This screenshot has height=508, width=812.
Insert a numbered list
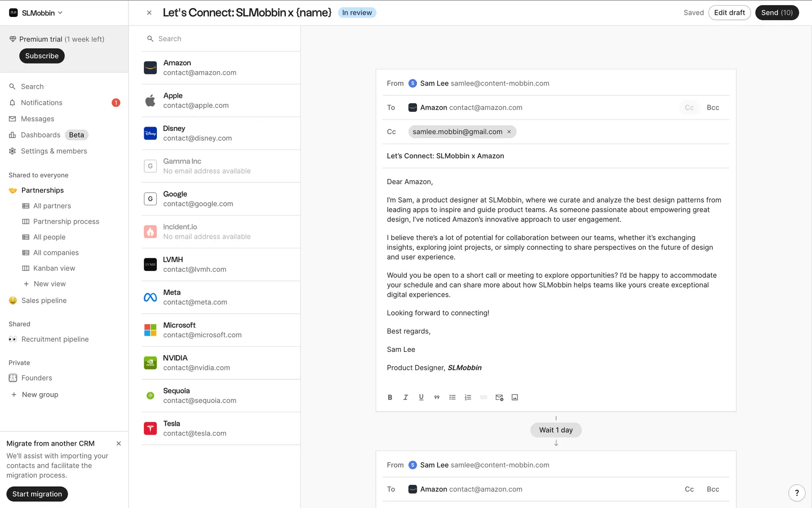click(x=468, y=397)
